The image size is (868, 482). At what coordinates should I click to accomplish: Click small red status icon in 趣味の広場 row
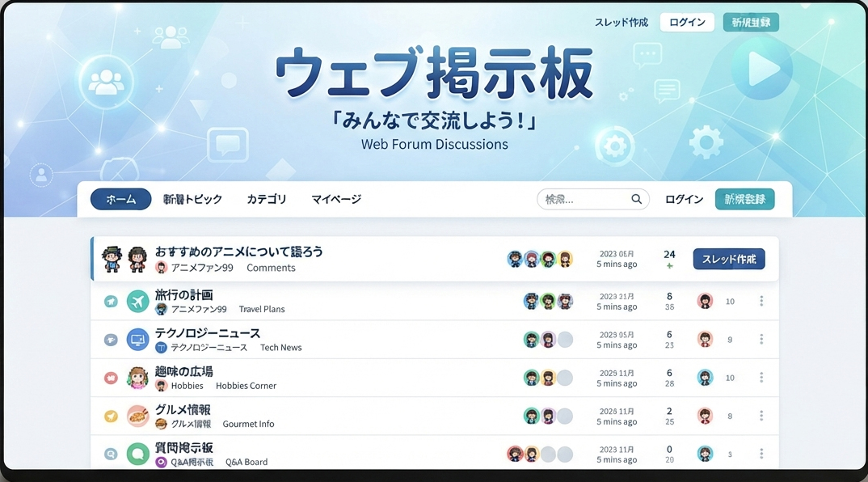pos(111,378)
